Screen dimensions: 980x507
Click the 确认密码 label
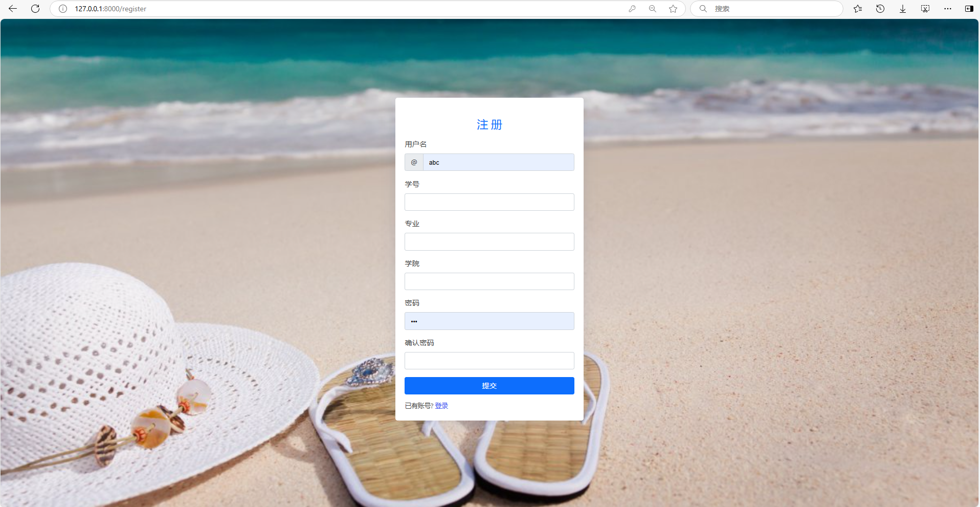pos(419,343)
